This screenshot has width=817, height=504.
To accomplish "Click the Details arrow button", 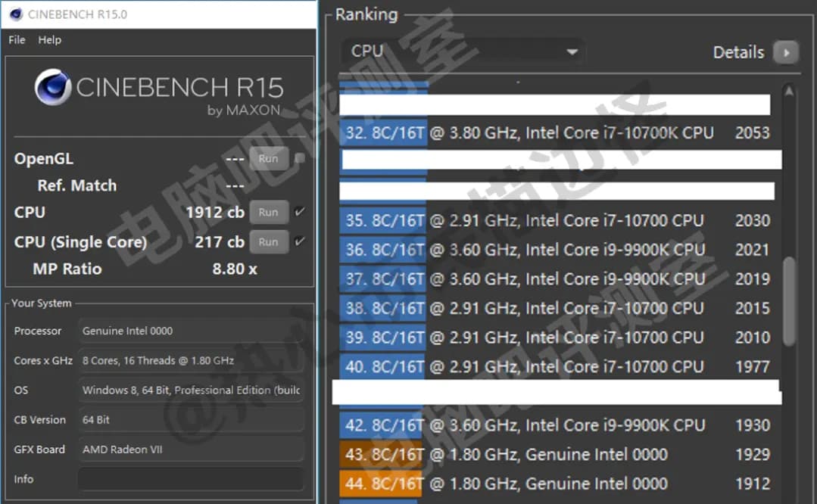I will pyautogui.click(x=786, y=52).
